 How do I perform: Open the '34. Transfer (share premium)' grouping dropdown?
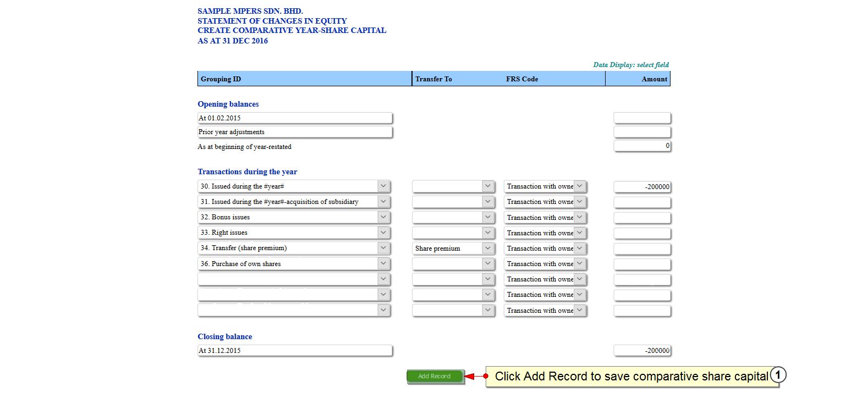coord(294,248)
